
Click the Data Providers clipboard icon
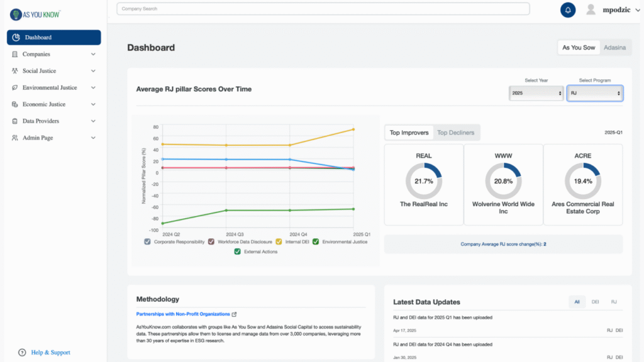point(15,121)
